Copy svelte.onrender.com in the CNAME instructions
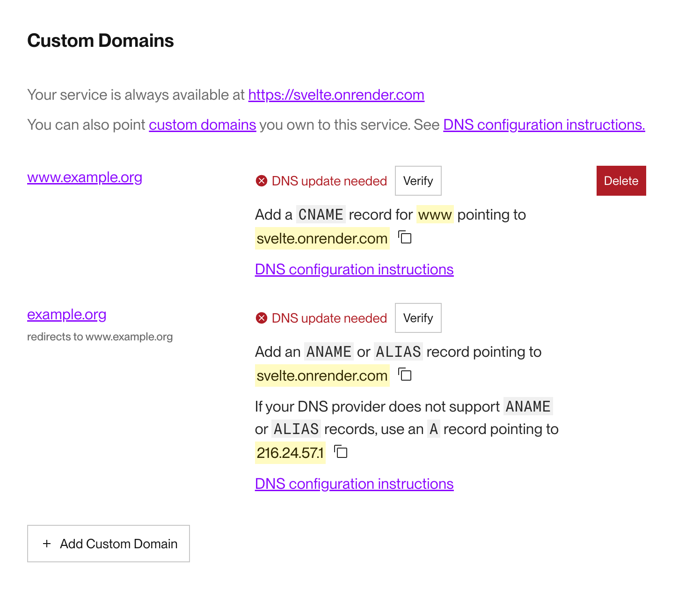 [405, 238]
